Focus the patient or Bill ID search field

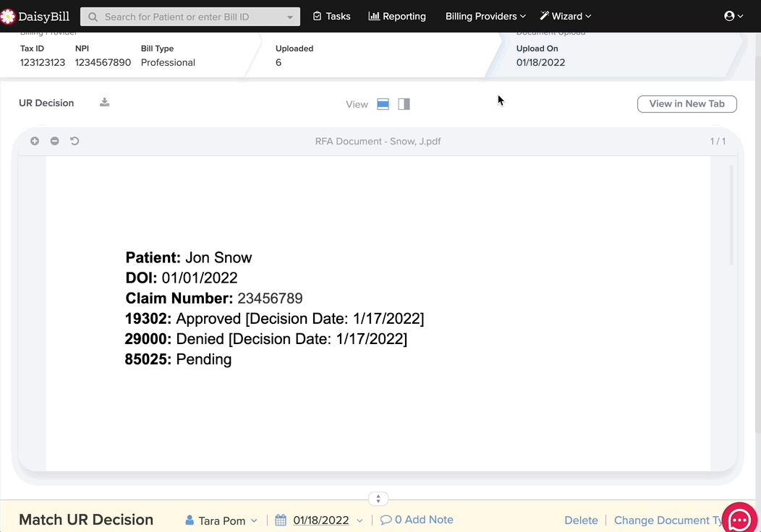click(190, 17)
